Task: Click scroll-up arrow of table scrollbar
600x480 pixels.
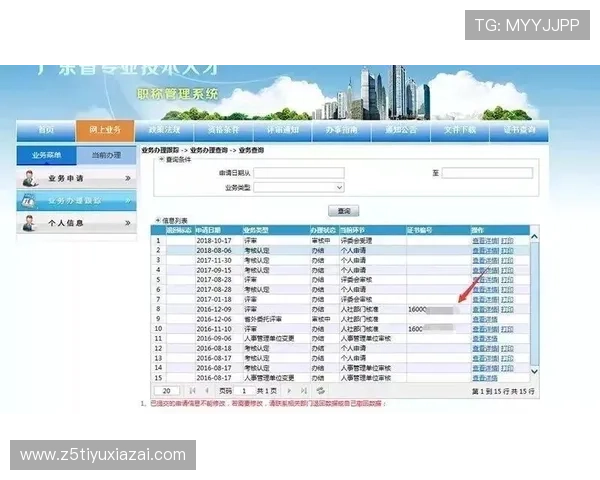Action: pos(535,237)
